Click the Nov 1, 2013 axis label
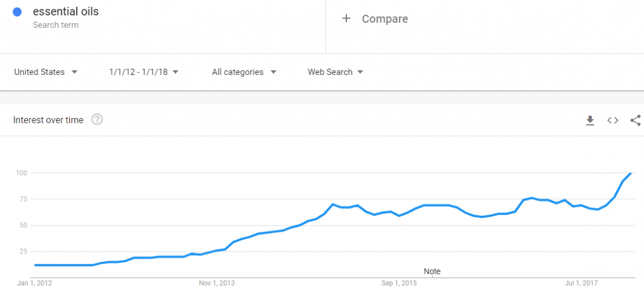Viewport: 644px width, 290px height. [x=217, y=283]
